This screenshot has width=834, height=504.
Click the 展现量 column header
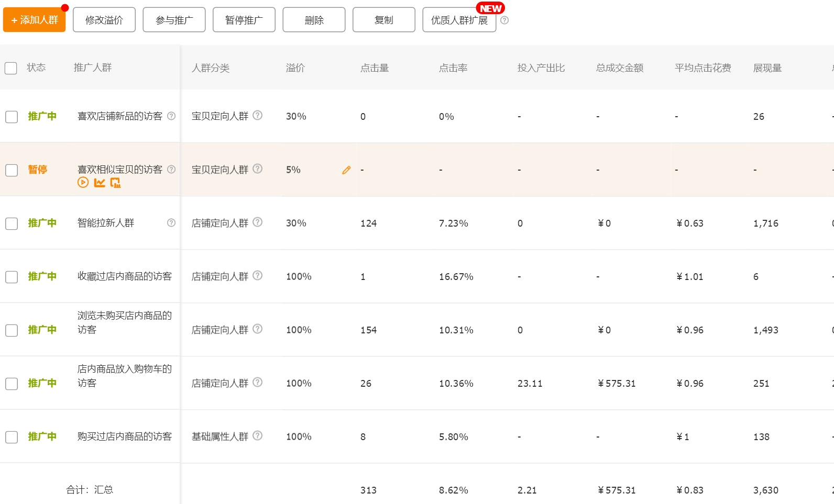coord(767,68)
